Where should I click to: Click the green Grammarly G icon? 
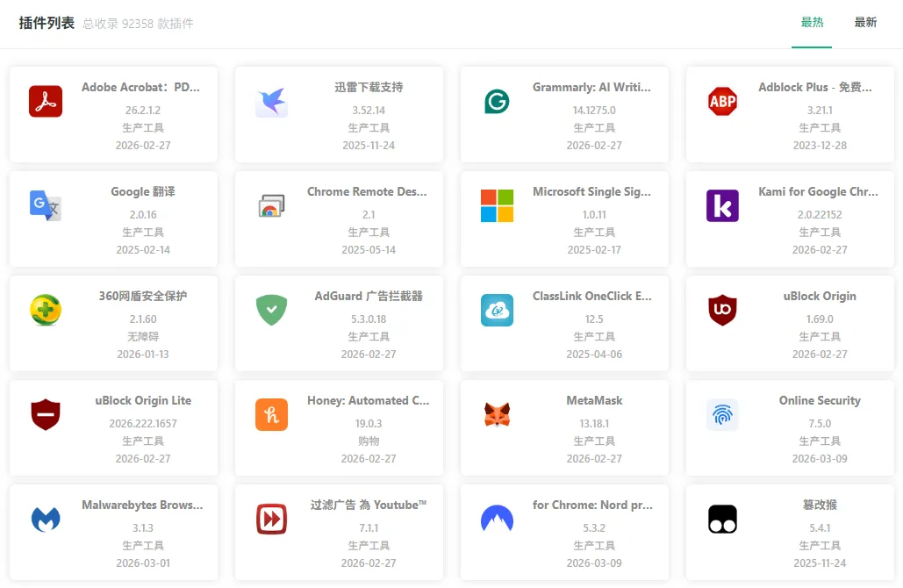(x=497, y=101)
